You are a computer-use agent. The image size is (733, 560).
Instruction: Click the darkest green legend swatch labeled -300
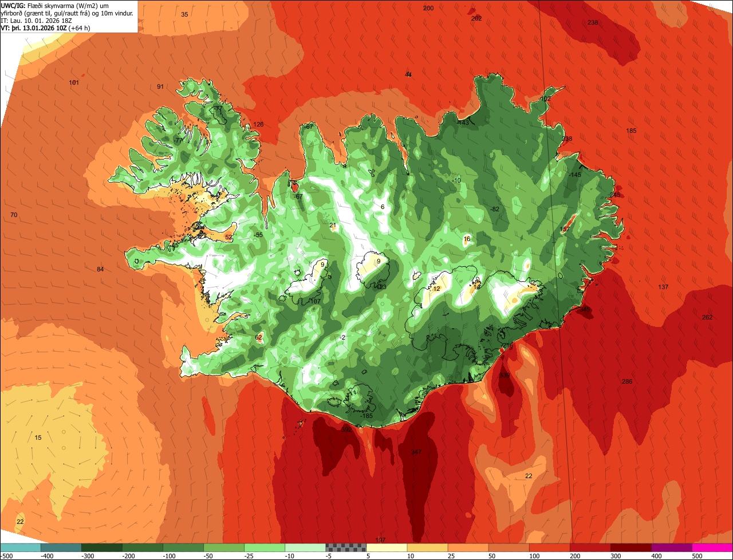click(x=101, y=547)
